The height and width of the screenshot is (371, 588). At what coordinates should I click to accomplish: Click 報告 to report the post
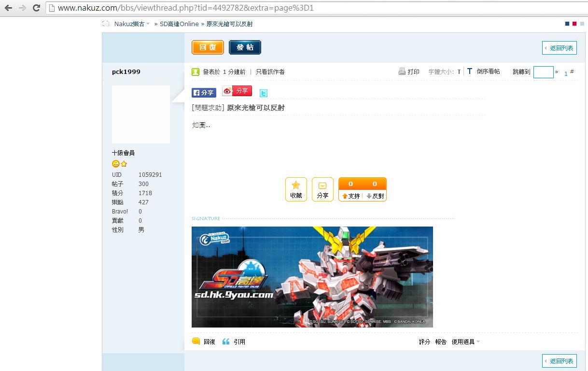441,342
